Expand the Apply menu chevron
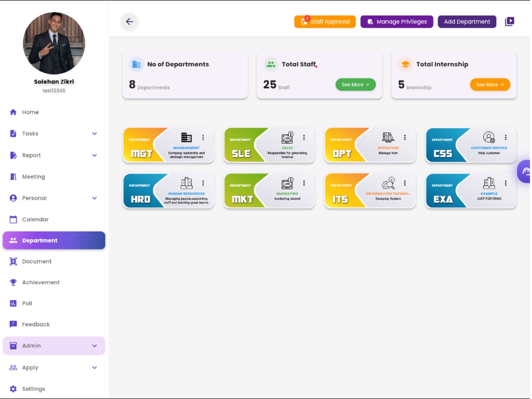532x399 pixels. click(x=94, y=368)
